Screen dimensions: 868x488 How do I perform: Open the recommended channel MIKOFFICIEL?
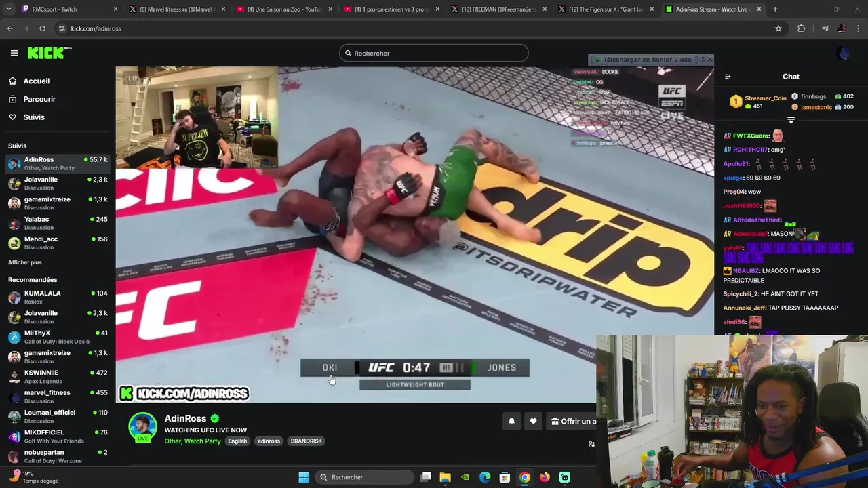[x=58, y=436]
